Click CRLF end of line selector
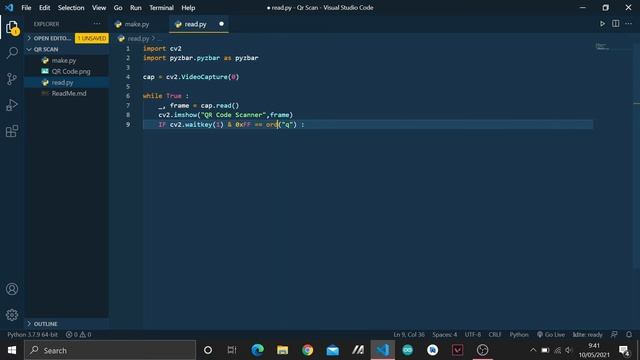Screen dimensions: 640x360 pos(495,334)
